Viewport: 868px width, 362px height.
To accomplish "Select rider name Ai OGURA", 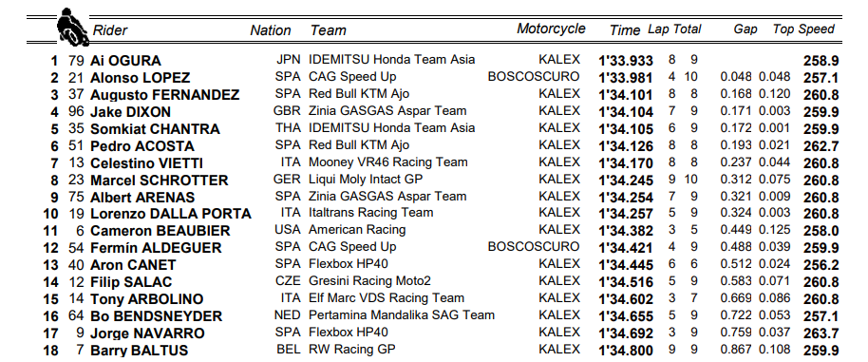I will (x=125, y=61).
